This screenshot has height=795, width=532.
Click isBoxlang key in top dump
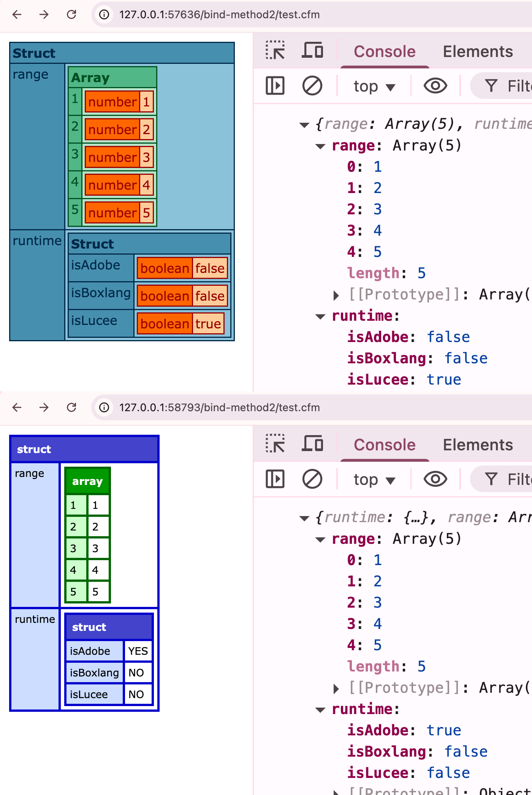101,295
